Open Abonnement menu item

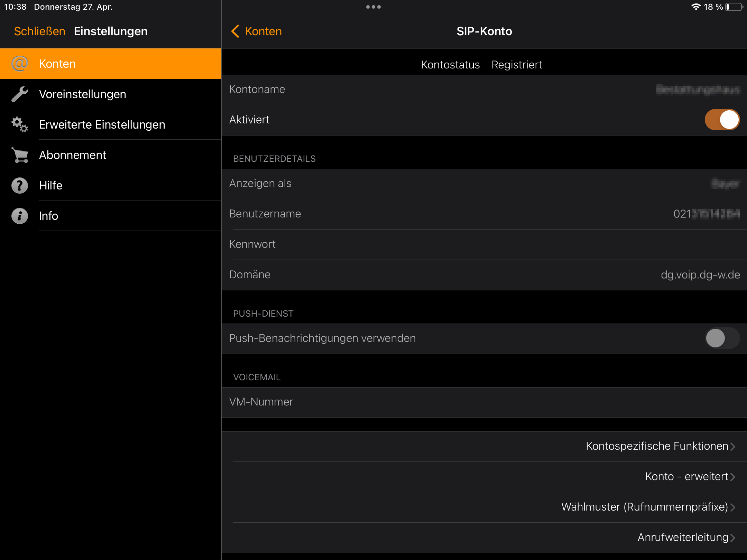[111, 155]
